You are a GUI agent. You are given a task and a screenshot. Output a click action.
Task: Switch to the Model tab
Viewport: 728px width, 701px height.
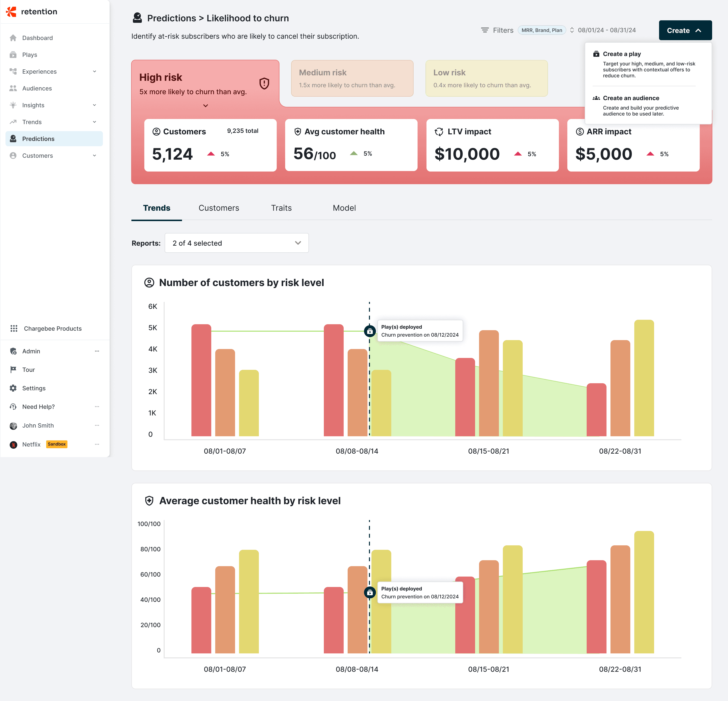tap(344, 208)
